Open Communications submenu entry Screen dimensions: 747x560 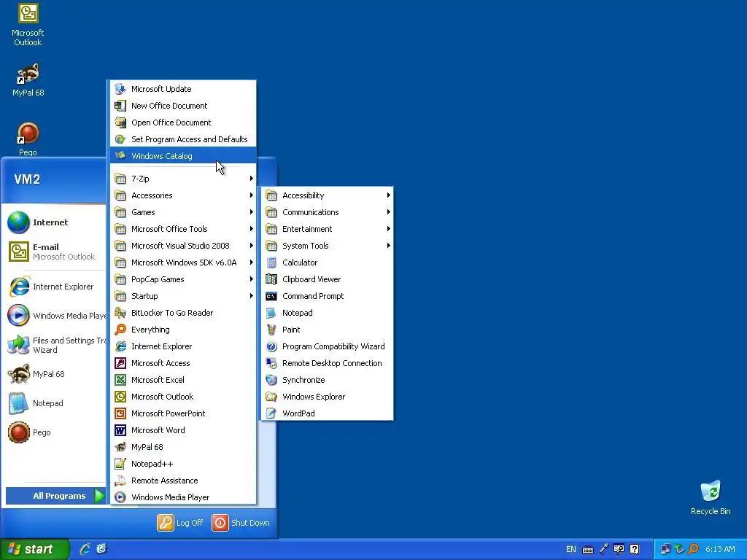[327, 212]
